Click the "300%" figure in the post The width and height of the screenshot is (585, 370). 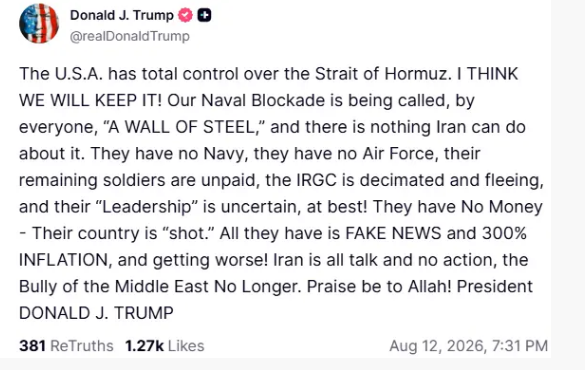coord(504,233)
